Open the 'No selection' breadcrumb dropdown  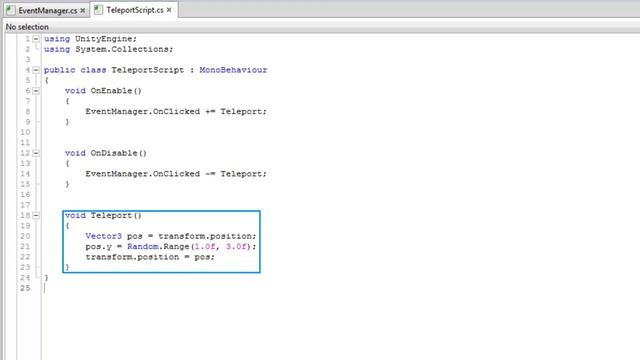[27, 27]
